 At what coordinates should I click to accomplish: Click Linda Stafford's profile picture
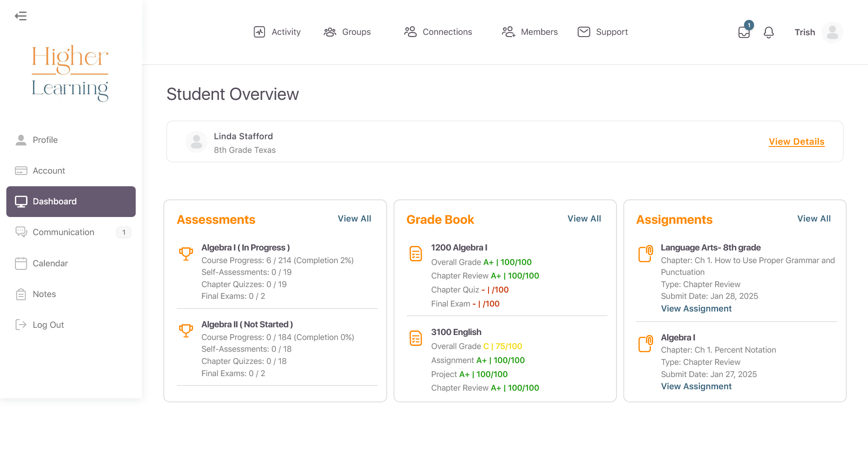(x=196, y=142)
